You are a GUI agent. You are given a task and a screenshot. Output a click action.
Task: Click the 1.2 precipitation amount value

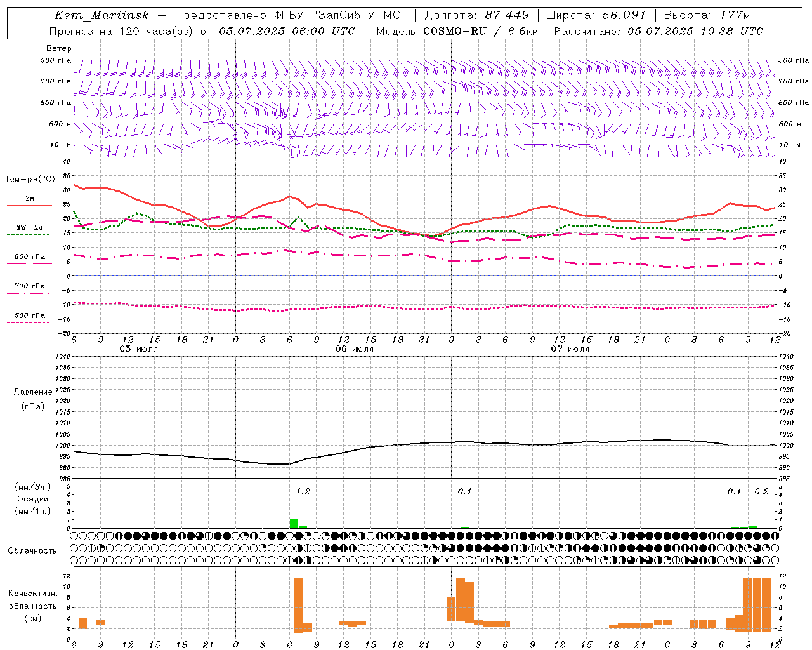click(303, 491)
